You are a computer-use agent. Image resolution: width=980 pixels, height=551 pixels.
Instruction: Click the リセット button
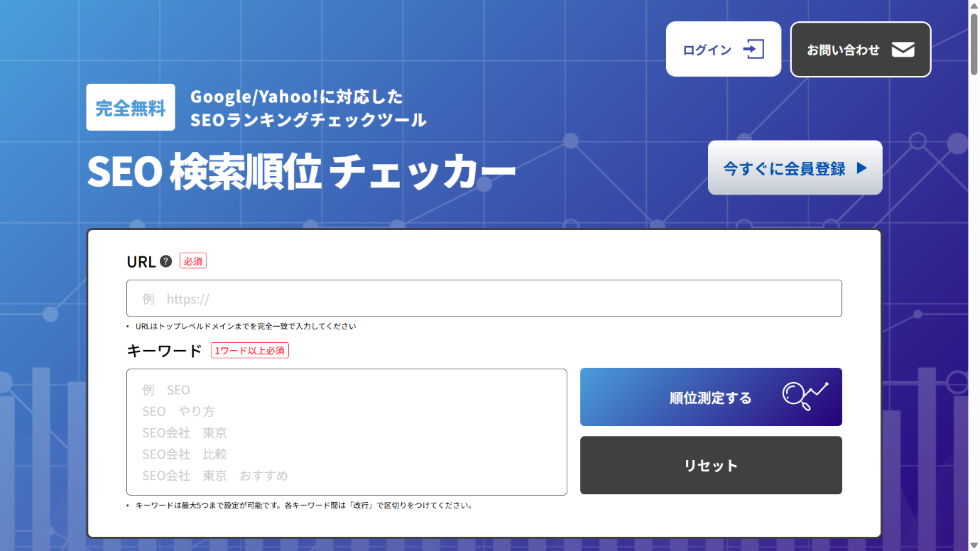point(711,465)
